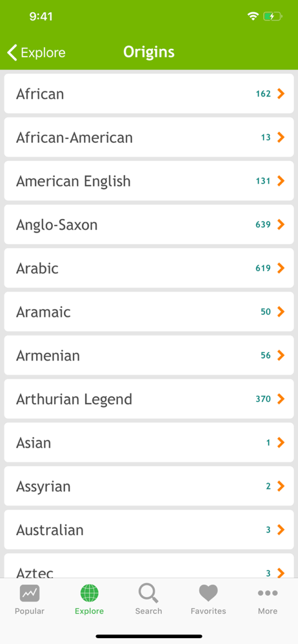This screenshot has width=298, height=644.
Task: Expand the African origin chevron
Action: [281, 93]
